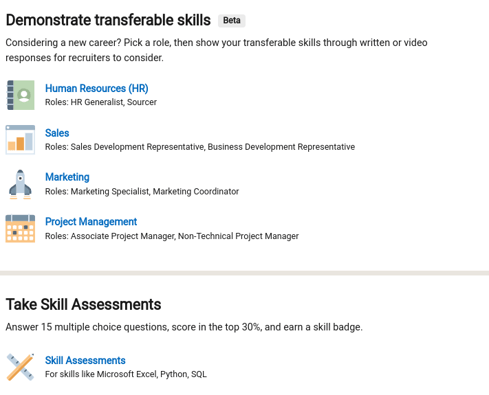This screenshot has height=395, width=489.
Task: Click the Demonstrate transferable skills heading
Action: click(108, 20)
